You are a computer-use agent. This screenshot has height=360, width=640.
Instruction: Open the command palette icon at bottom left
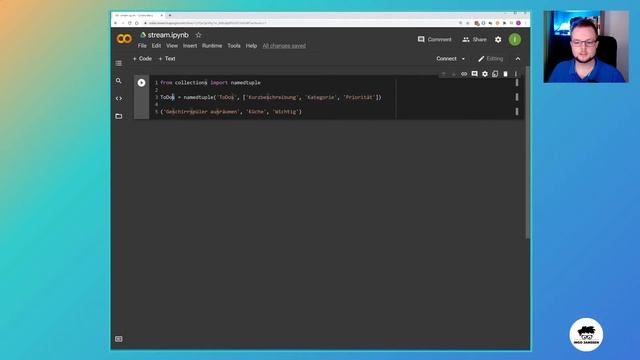tap(118, 339)
